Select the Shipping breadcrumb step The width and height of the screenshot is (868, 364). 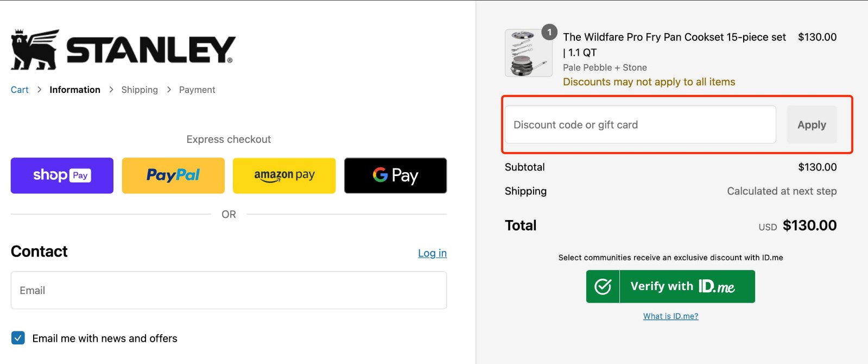click(139, 89)
